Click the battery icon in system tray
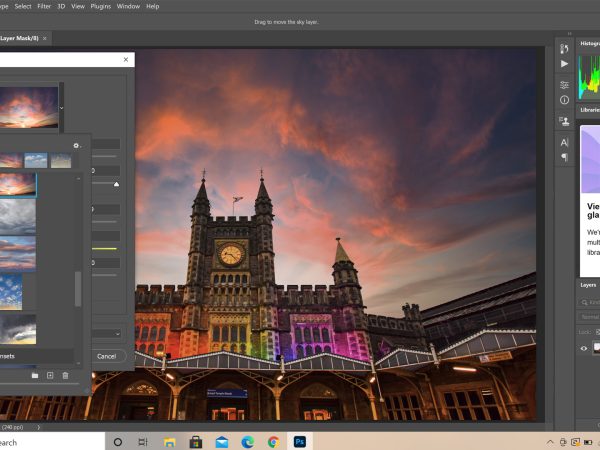 (x=588, y=442)
